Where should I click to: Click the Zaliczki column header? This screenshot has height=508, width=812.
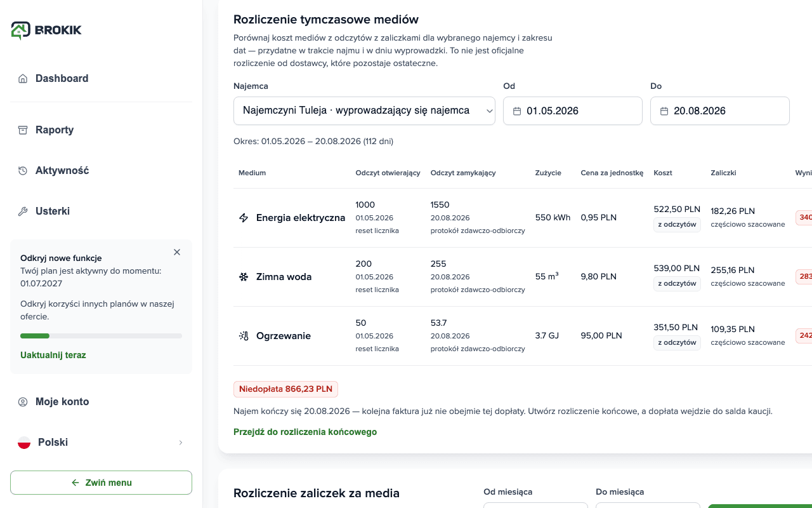pyautogui.click(x=723, y=173)
